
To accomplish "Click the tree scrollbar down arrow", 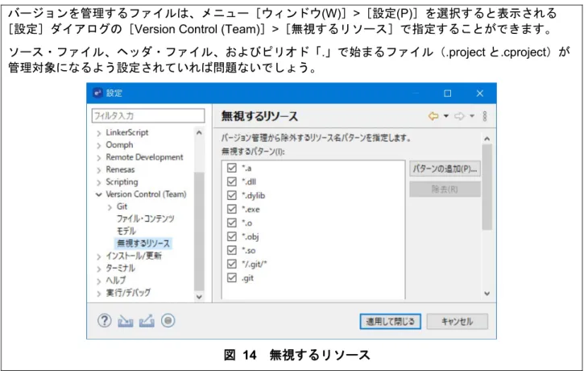I will 199,297.
